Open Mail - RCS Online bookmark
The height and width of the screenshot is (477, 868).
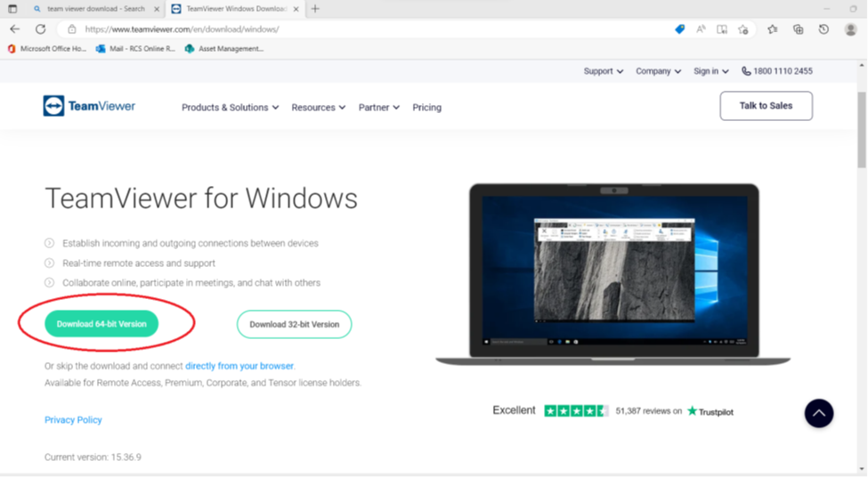click(x=135, y=49)
